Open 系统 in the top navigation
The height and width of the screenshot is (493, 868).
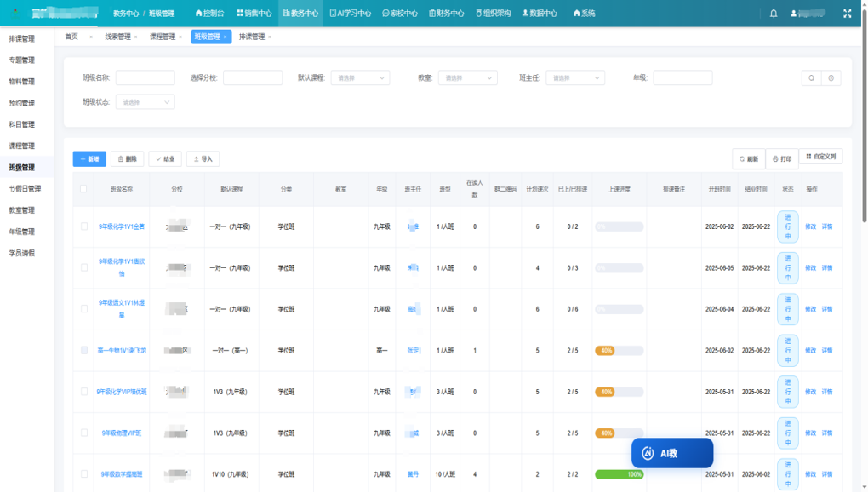click(584, 14)
